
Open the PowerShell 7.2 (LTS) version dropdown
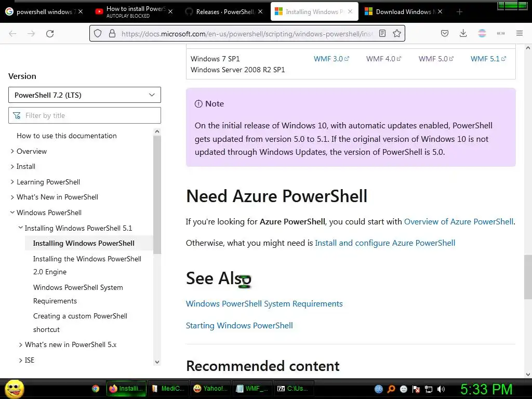(85, 95)
